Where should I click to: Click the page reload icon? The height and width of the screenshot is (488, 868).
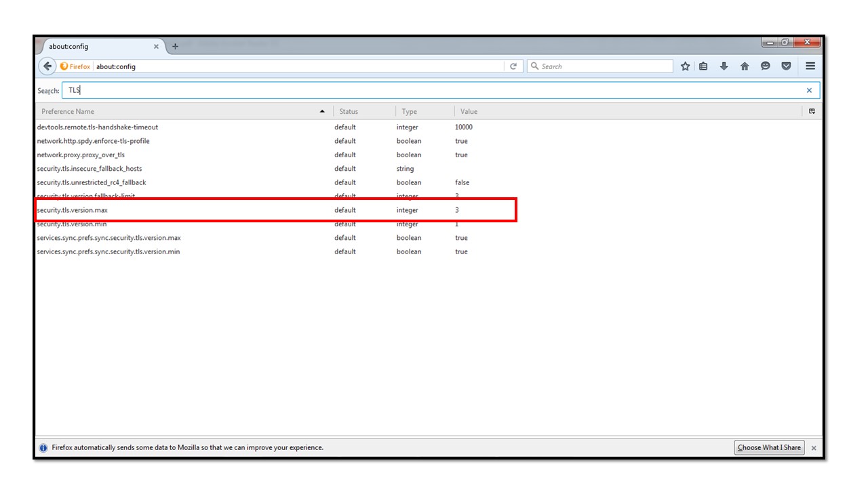[513, 66]
